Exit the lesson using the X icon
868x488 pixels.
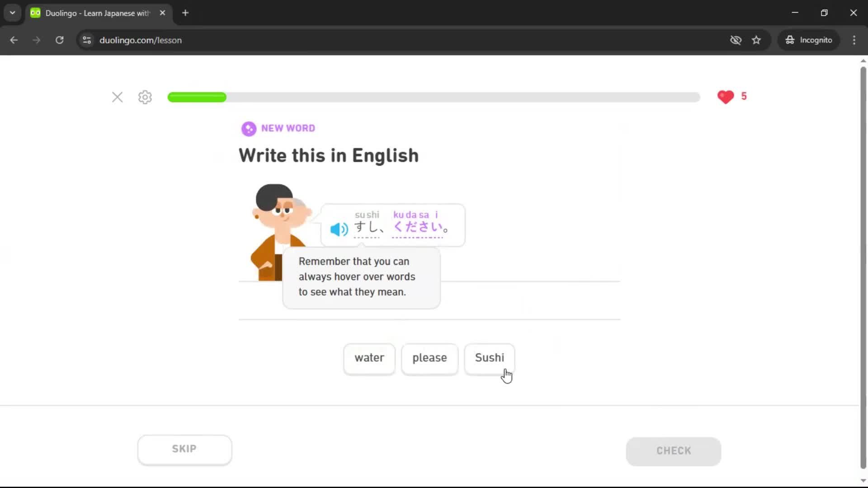[117, 97]
